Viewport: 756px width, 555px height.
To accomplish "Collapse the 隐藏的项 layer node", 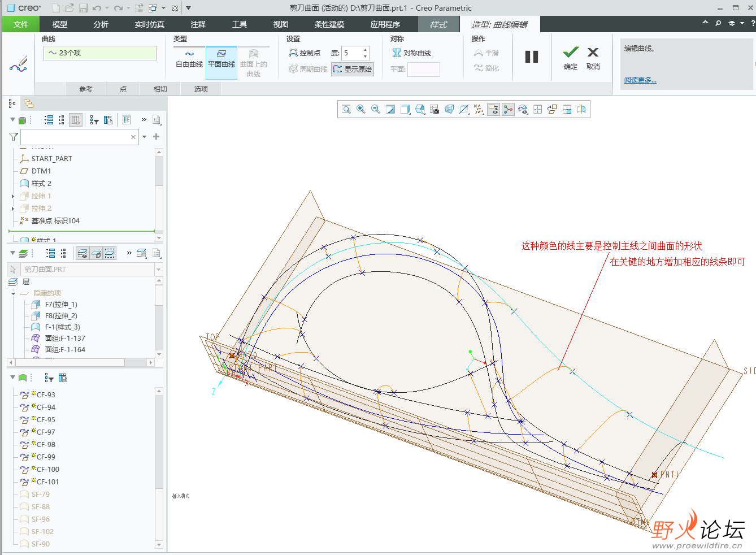I will pyautogui.click(x=13, y=293).
